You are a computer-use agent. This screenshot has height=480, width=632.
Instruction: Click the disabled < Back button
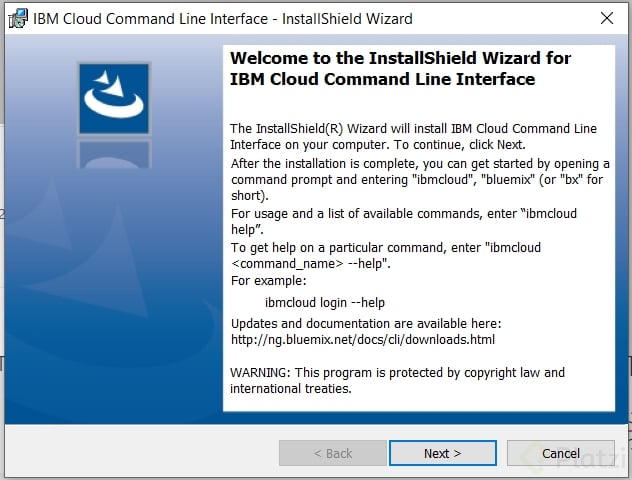click(333, 453)
